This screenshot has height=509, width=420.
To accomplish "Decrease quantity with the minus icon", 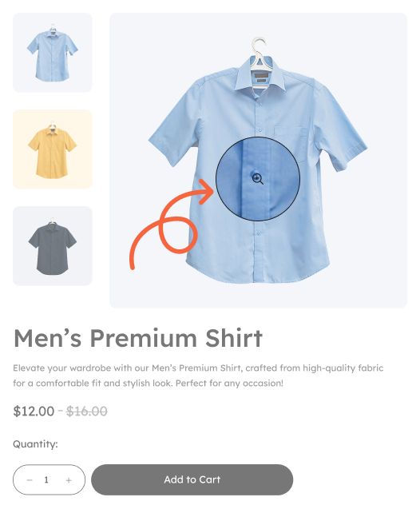I will (30, 479).
